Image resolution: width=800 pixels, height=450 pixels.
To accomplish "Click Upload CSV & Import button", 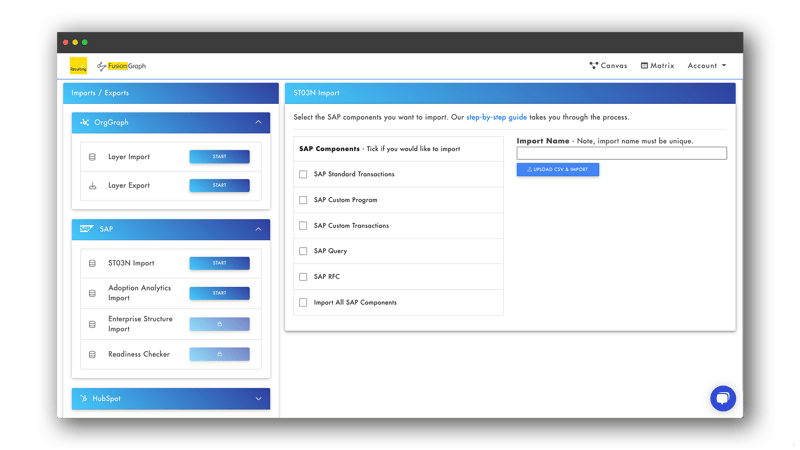I will pos(558,169).
